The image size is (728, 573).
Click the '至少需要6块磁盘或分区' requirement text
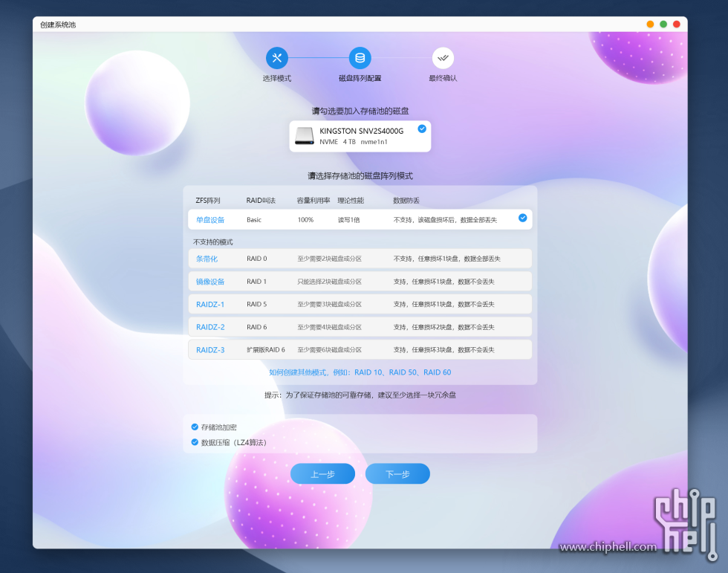[330, 349]
